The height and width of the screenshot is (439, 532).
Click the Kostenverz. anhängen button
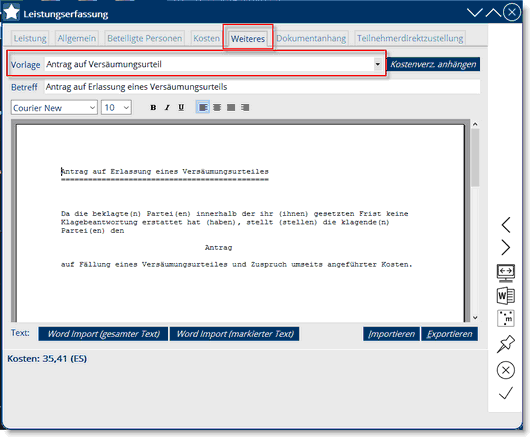[x=433, y=64]
